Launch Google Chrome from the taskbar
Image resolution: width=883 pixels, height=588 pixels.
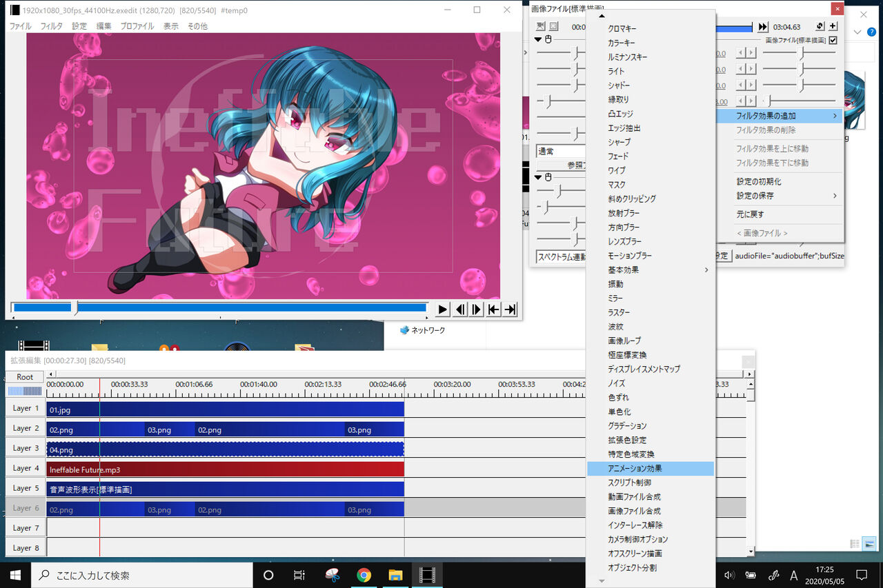click(x=364, y=575)
